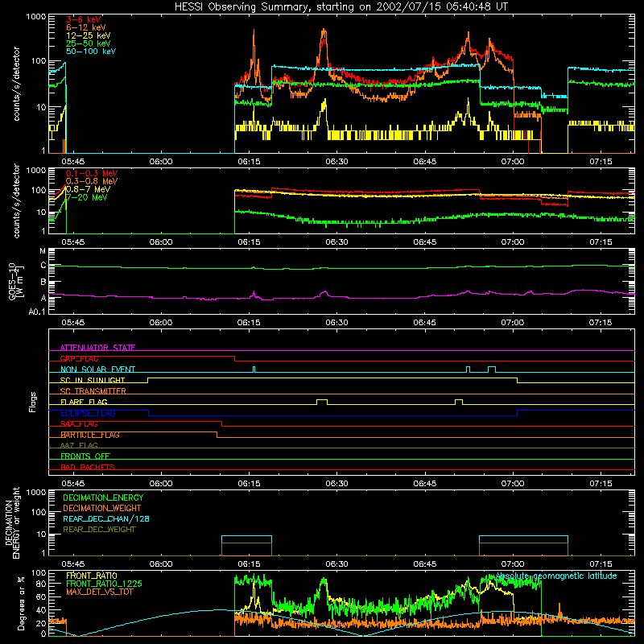Click the orange MAX_DET_VS_TOT legend label
The height and width of the screenshot is (644, 644).
pos(99,592)
